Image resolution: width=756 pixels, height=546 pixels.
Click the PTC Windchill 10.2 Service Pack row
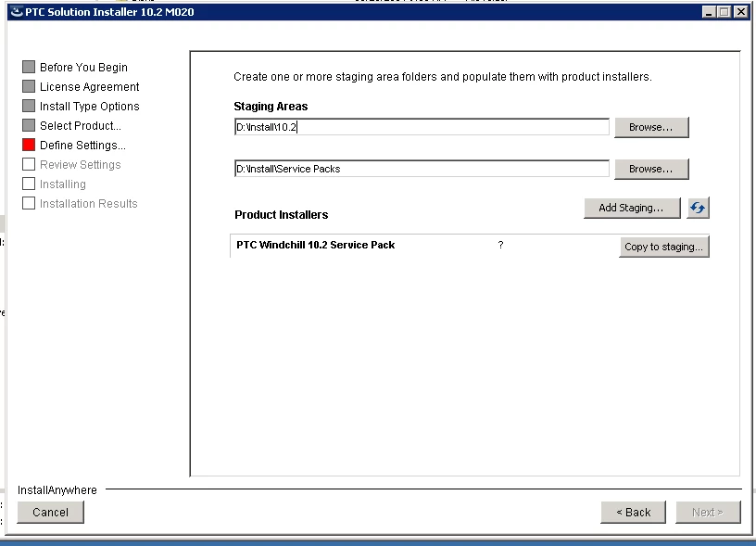tap(470, 246)
